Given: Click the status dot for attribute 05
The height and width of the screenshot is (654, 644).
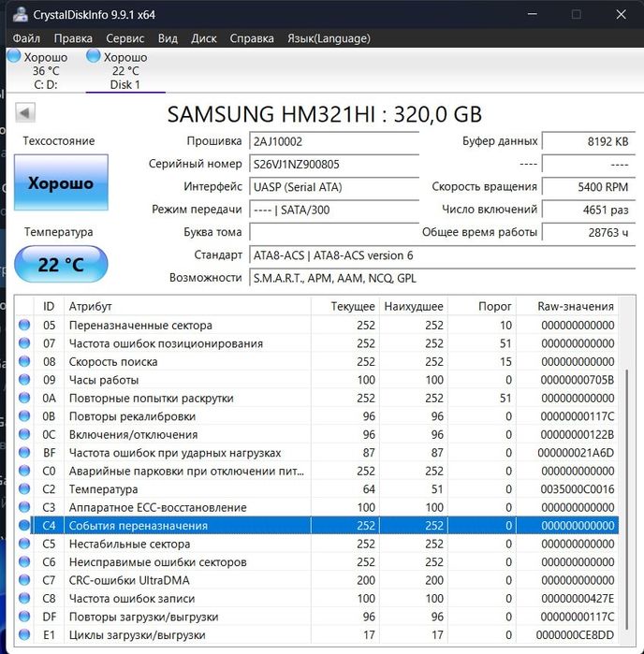Looking at the screenshot, I should point(24,325).
